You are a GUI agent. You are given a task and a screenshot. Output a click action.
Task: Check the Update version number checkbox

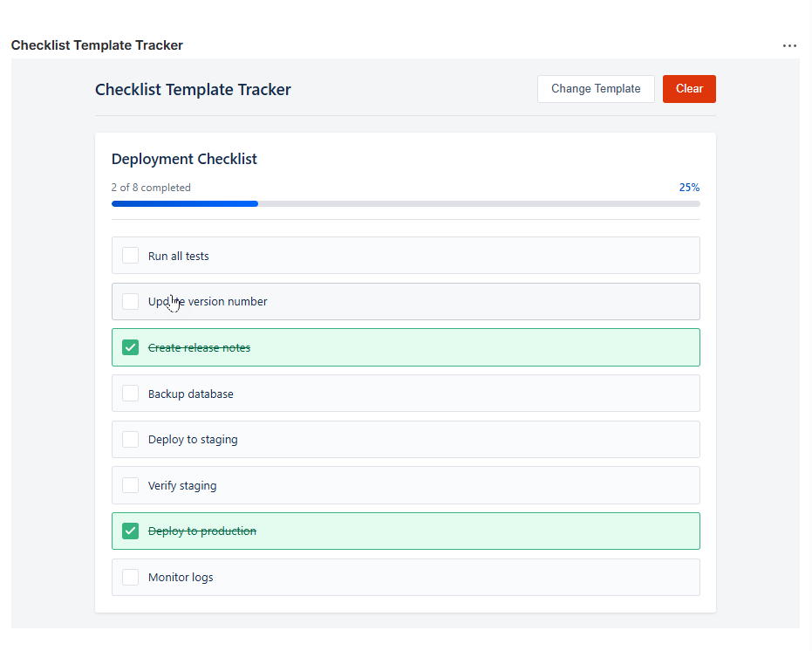tap(130, 301)
